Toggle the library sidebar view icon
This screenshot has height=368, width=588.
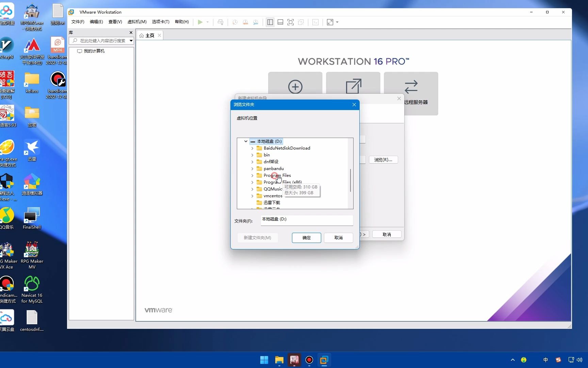[x=270, y=22]
